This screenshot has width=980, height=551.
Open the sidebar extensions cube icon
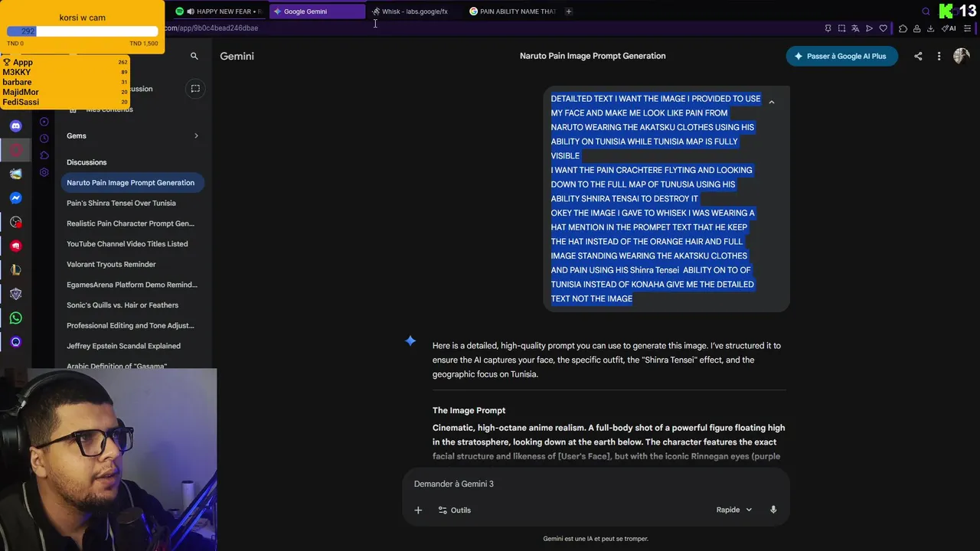44,155
